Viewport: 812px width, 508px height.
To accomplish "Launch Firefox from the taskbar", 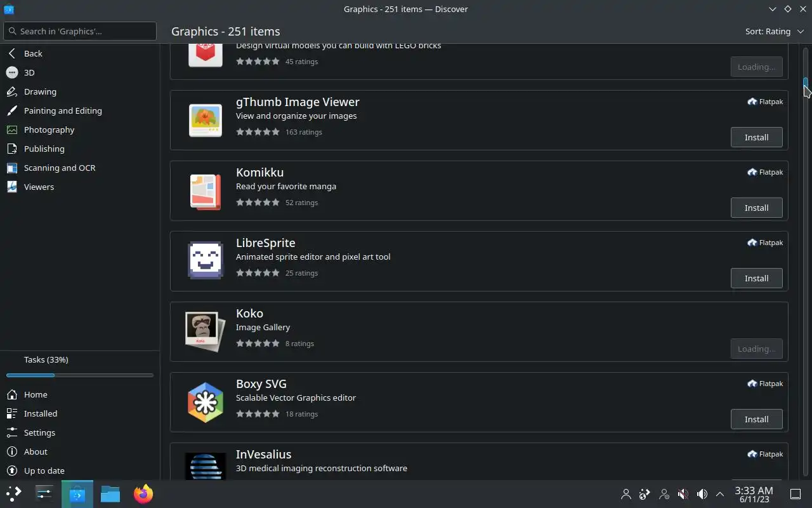I will (x=143, y=493).
